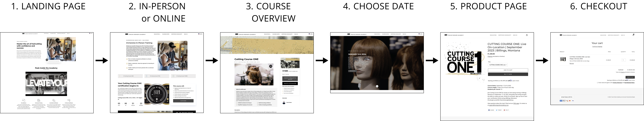Click the Live Online Certification icon
This screenshot has height=121, width=644.
pyautogui.click(x=54, y=100)
